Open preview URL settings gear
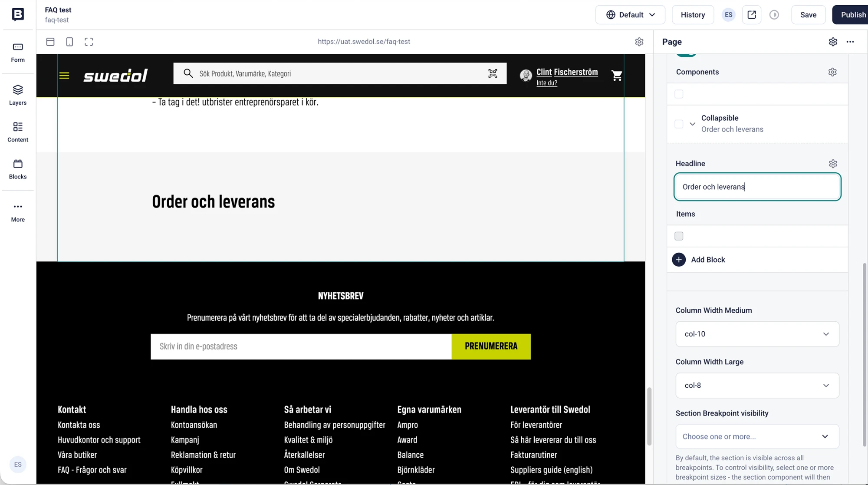Viewport: 868px width, 485px height. [639, 42]
